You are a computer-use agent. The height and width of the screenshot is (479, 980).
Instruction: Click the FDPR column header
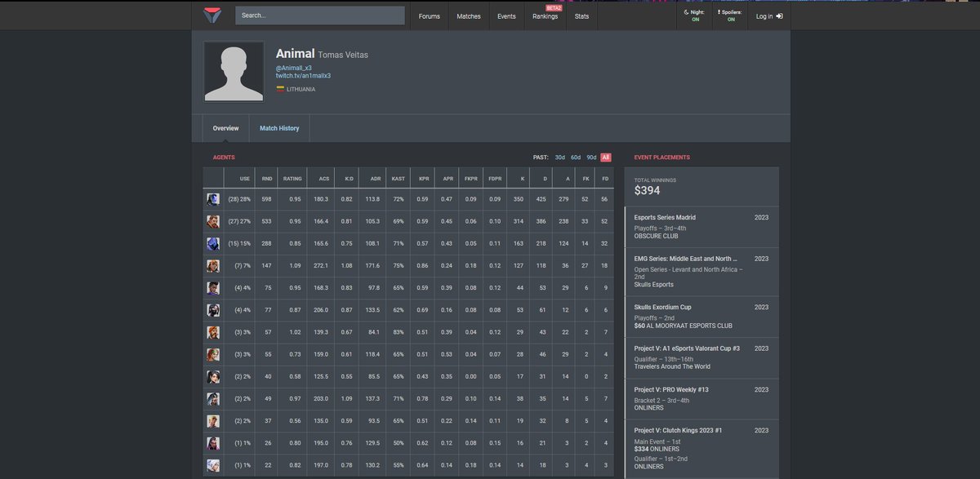tap(495, 178)
